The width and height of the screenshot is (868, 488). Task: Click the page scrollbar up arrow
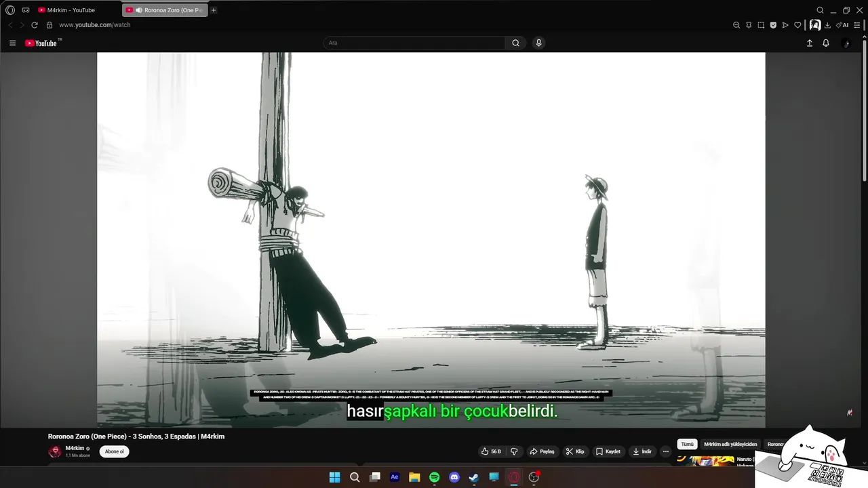864,37
